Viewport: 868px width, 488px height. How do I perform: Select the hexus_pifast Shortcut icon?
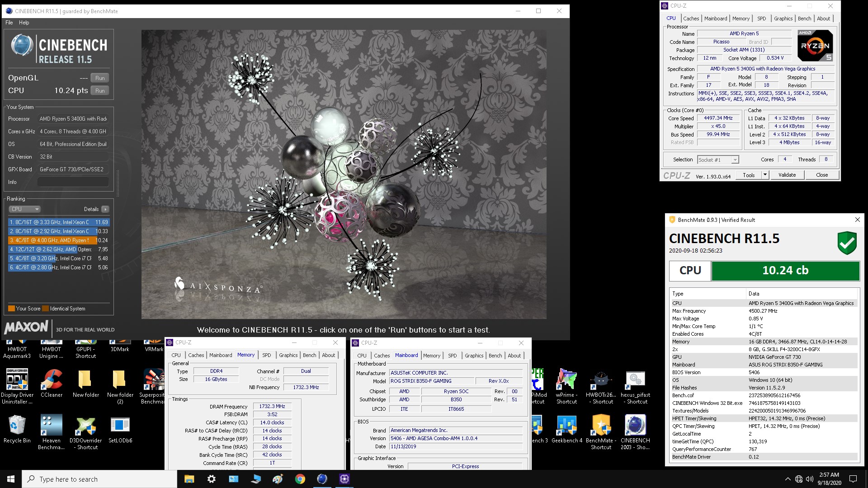click(635, 386)
